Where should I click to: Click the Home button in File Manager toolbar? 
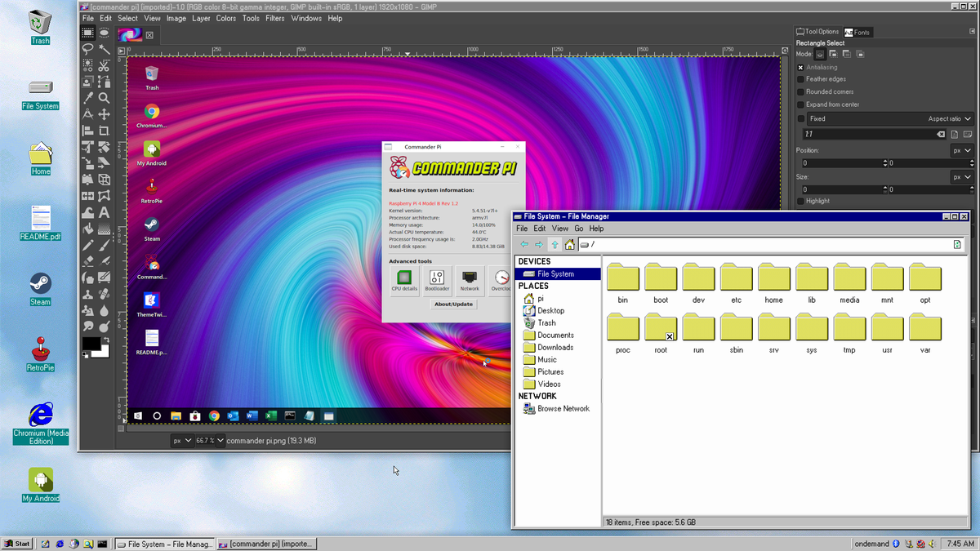pyautogui.click(x=569, y=244)
